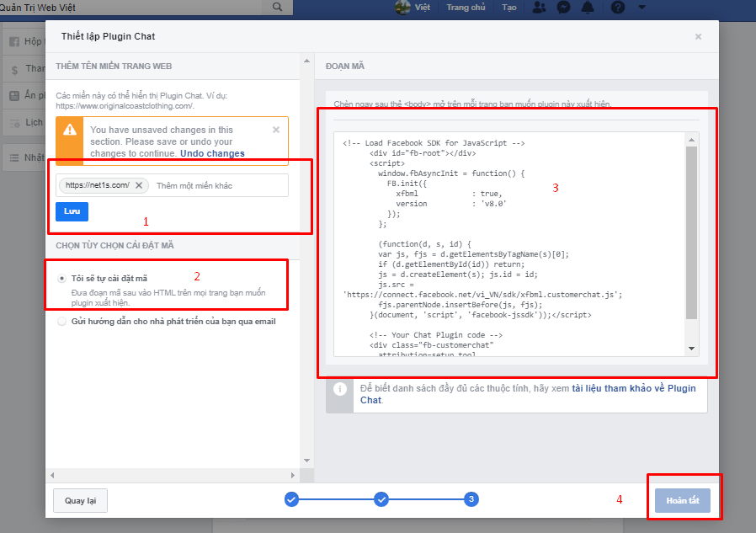The image size is (756, 533).
Task: Click the THÊM TÊN MIỀN TRANG WEB heading
Action: coord(114,66)
